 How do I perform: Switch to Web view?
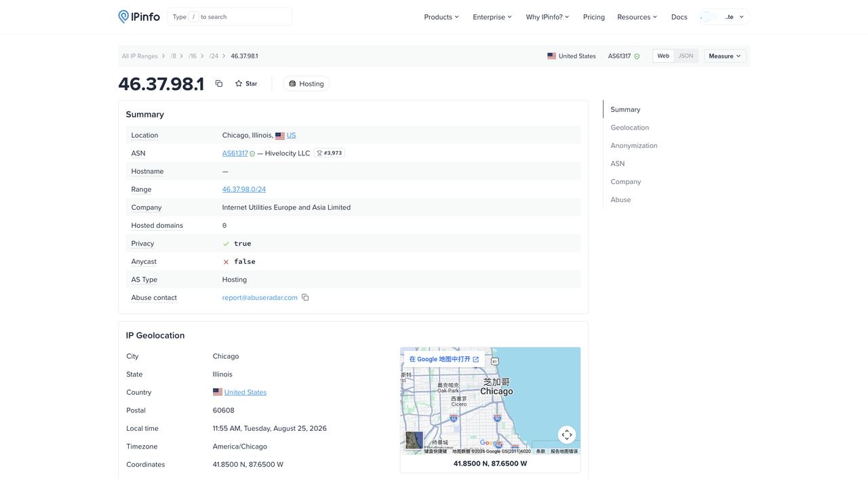tap(663, 56)
